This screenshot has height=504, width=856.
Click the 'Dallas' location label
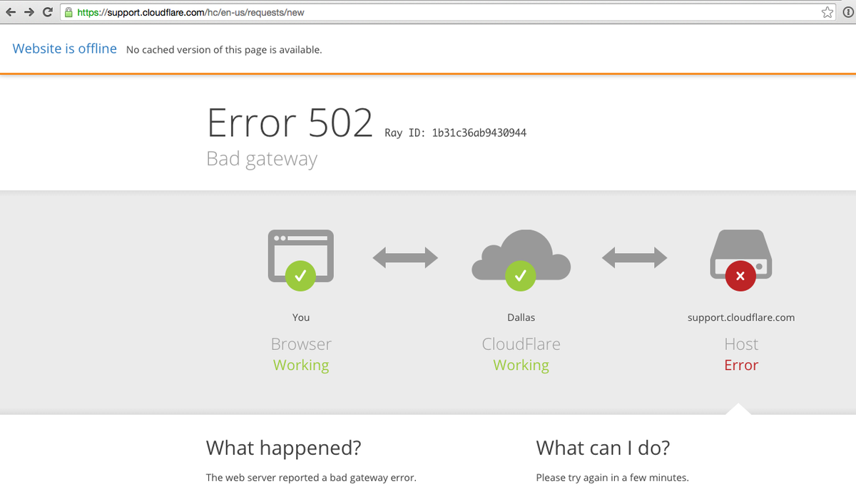click(x=521, y=317)
